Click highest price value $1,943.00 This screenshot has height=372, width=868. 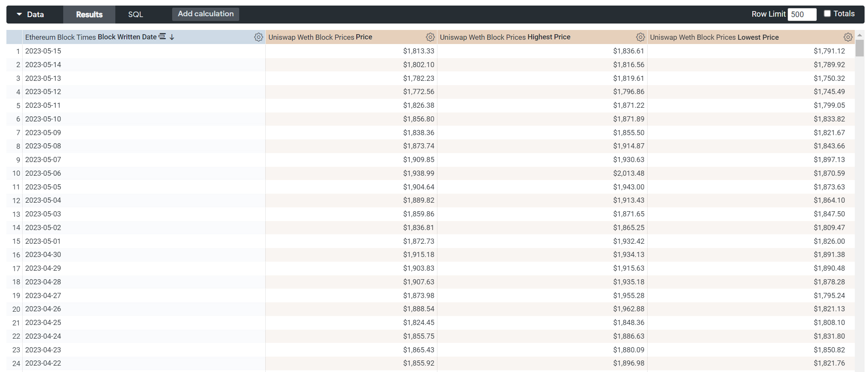point(629,187)
